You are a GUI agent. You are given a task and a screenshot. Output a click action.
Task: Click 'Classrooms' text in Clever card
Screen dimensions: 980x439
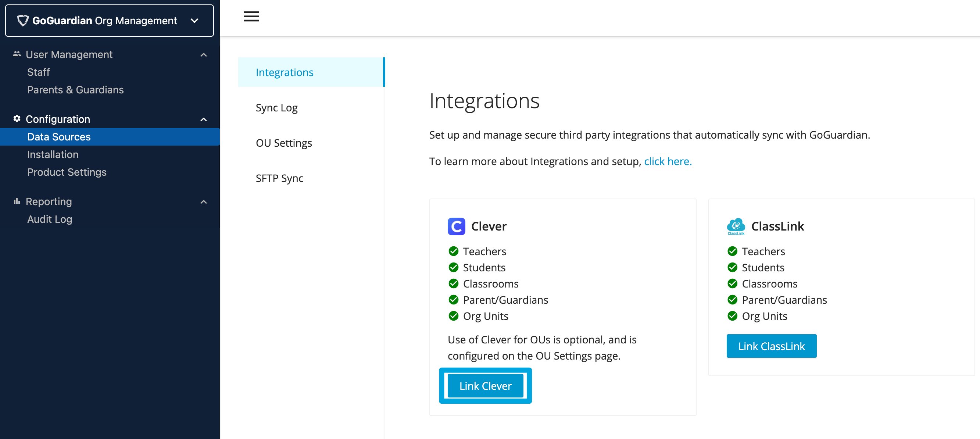click(491, 283)
